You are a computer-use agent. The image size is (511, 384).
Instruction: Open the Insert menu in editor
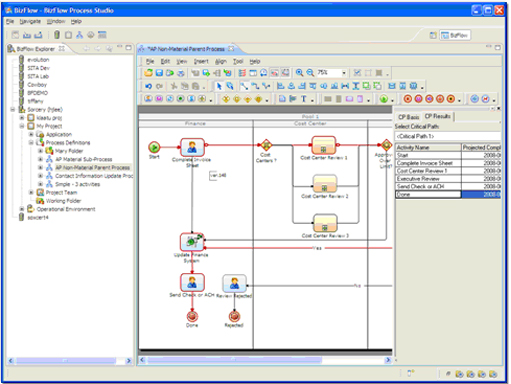point(201,61)
